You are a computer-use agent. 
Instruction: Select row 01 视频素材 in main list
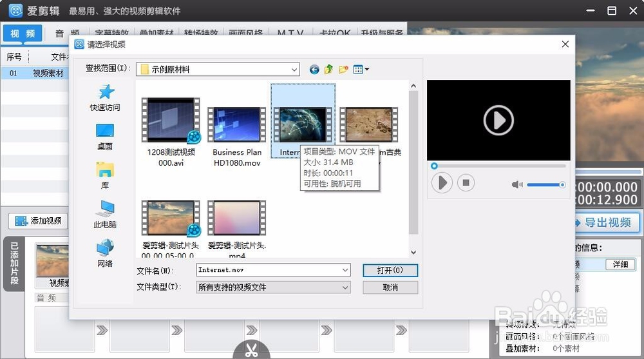[35, 73]
